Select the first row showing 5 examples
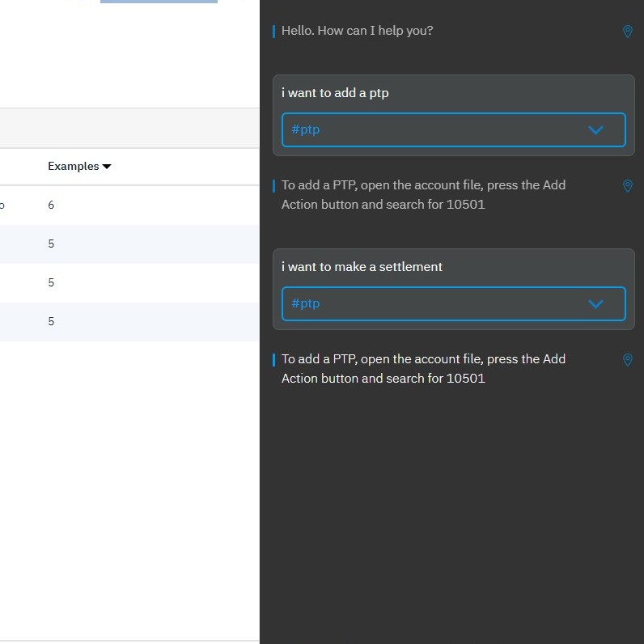Screen dimensions: 644x644 point(129,244)
